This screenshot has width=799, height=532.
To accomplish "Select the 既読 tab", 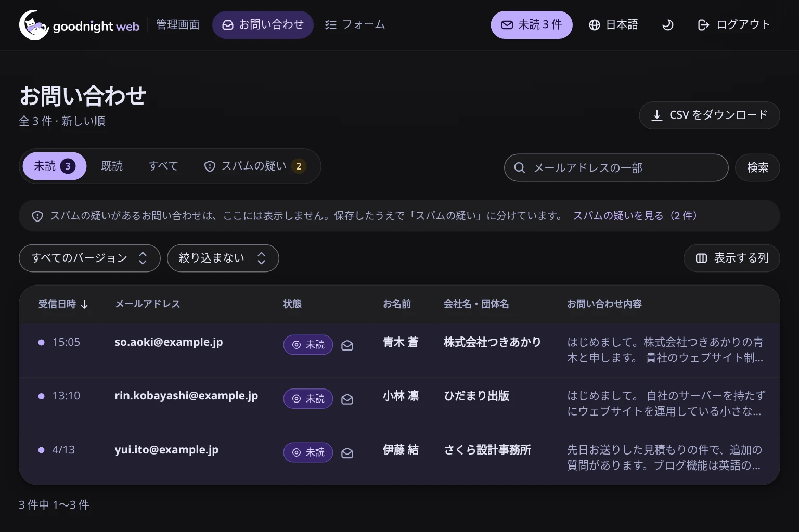I will coord(112,166).
